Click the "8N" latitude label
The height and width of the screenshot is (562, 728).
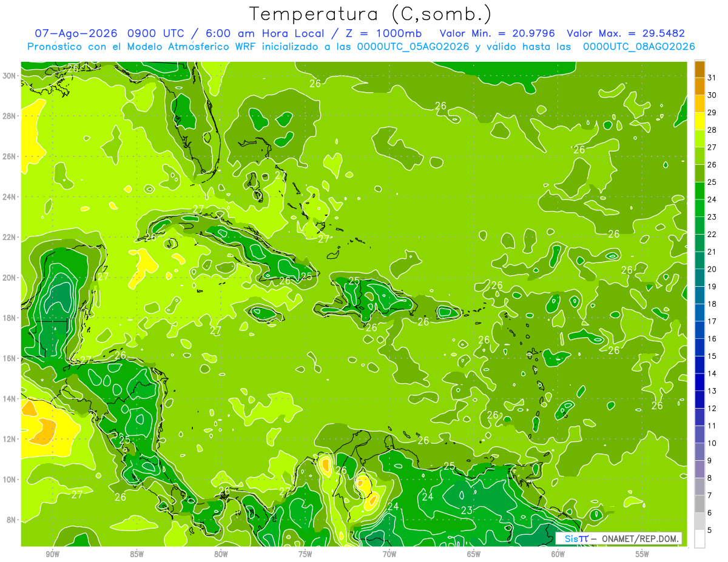pos(12,520)
